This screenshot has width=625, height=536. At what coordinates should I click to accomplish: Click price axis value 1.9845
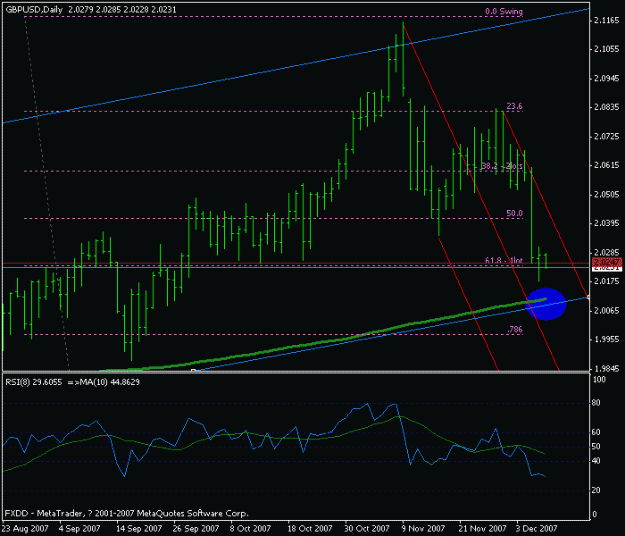click(607, 369)
